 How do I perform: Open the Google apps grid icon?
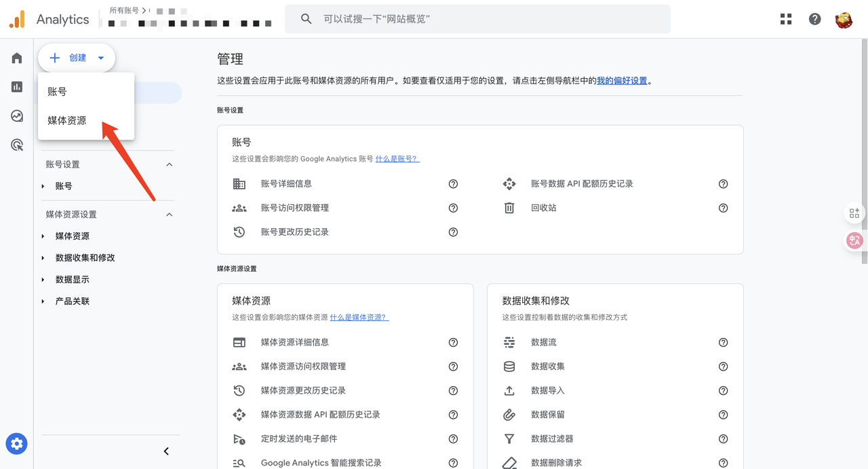pos(786,19)
